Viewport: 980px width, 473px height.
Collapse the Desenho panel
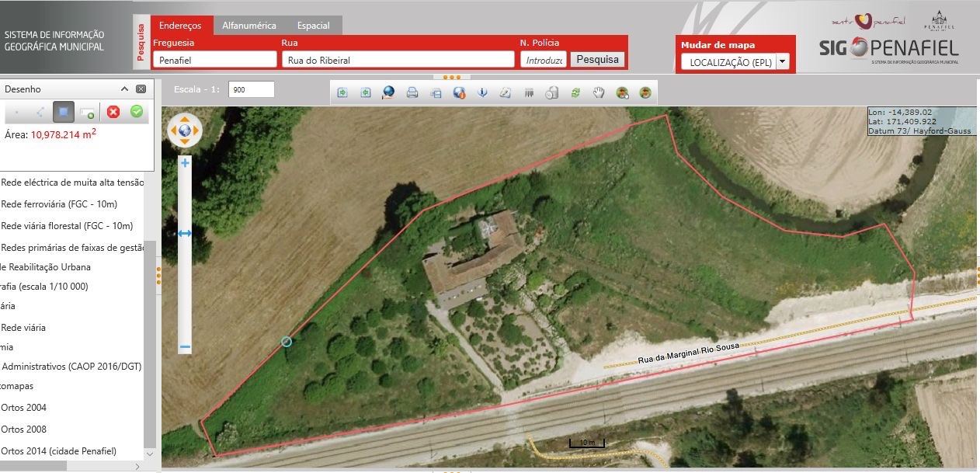point(124,89)
